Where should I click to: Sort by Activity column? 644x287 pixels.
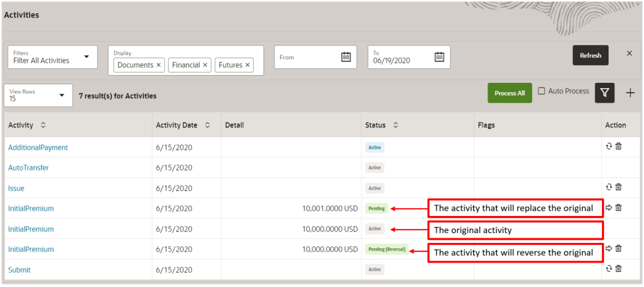click(43, 125)
